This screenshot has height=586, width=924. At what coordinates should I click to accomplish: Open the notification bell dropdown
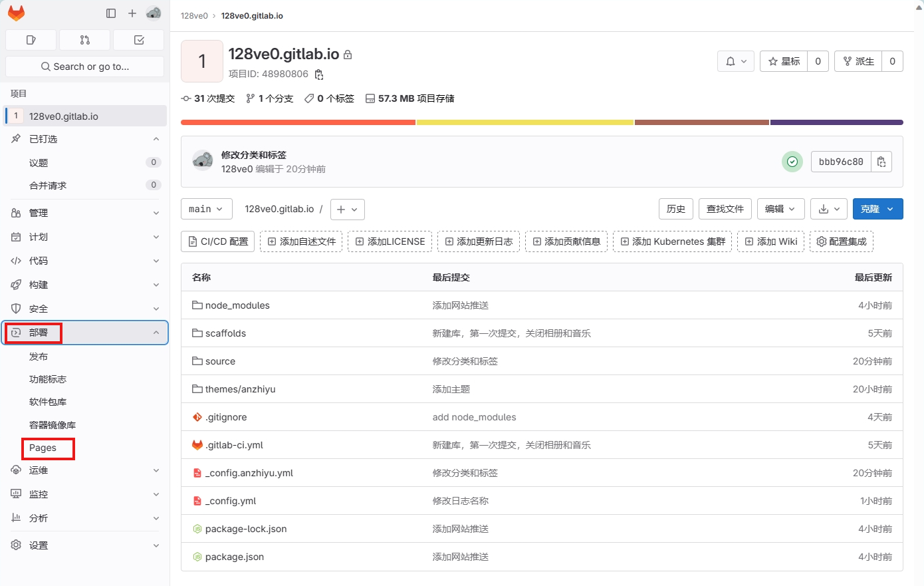(736, 61)
